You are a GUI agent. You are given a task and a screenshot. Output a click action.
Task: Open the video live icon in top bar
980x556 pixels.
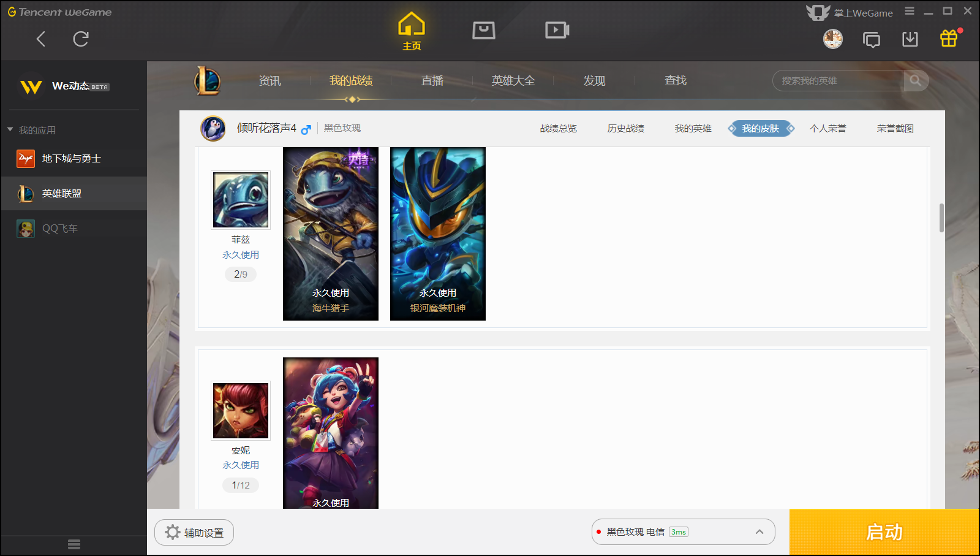tap(557, 30)
